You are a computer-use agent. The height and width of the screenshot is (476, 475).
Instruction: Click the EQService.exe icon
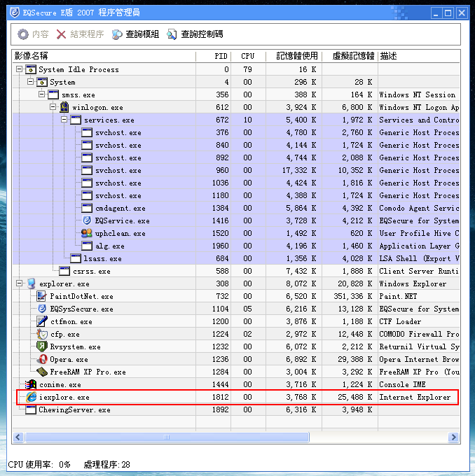87,220
